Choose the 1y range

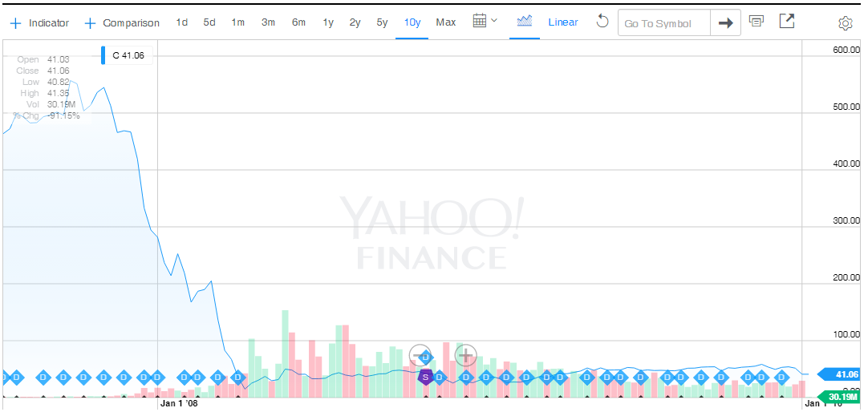click(328, 22)
